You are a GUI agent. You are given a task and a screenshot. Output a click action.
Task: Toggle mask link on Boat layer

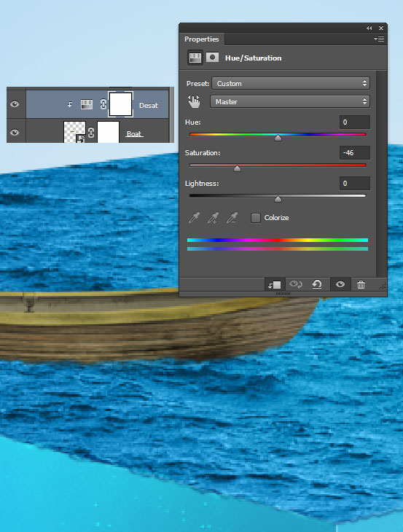[x=91, y=133]
